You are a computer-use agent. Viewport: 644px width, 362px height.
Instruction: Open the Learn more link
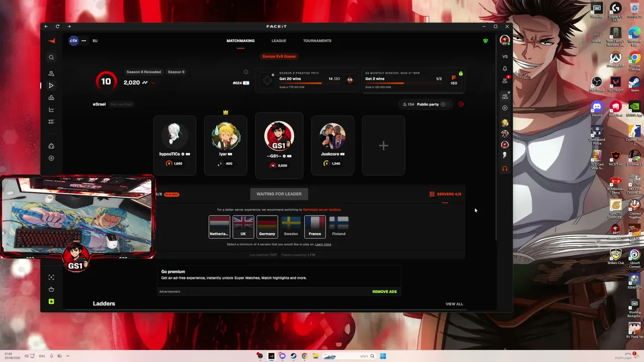[x=323, y=244]
